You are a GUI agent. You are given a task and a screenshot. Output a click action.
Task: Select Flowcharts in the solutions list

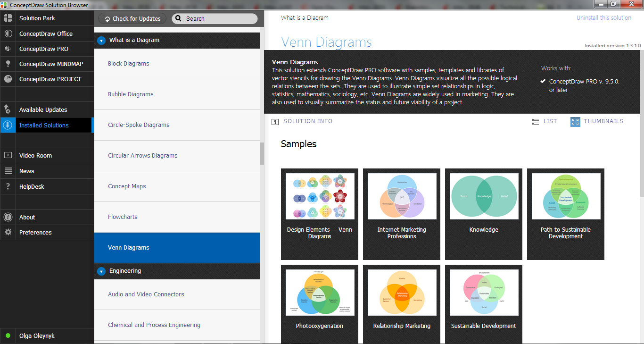point(123,217)
